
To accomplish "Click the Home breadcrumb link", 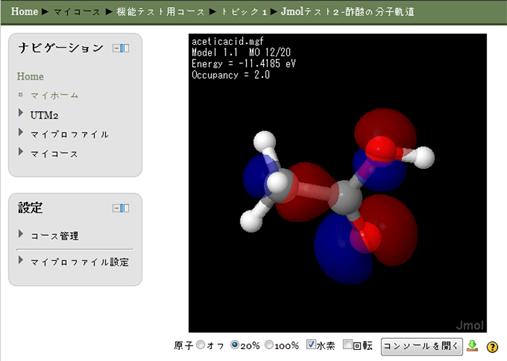I will [x=24, y=11].
